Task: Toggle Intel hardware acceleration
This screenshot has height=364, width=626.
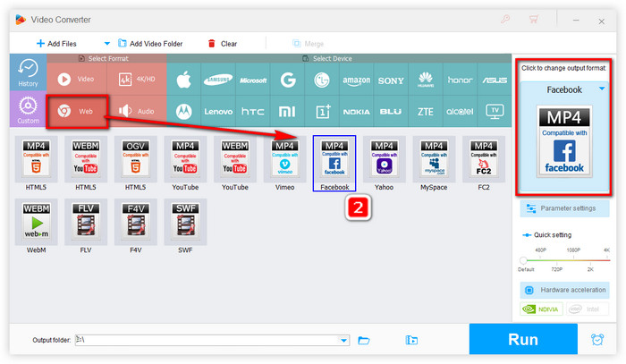Action: 587,309
